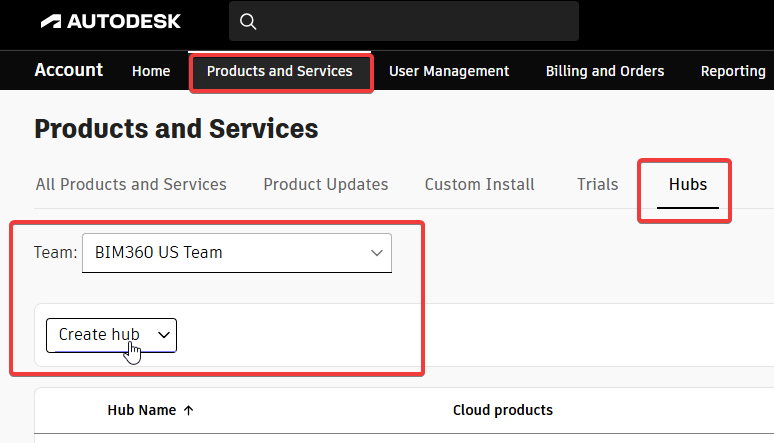Click the Cloud products column header
The image size is (774, 443).
(503, 410)
